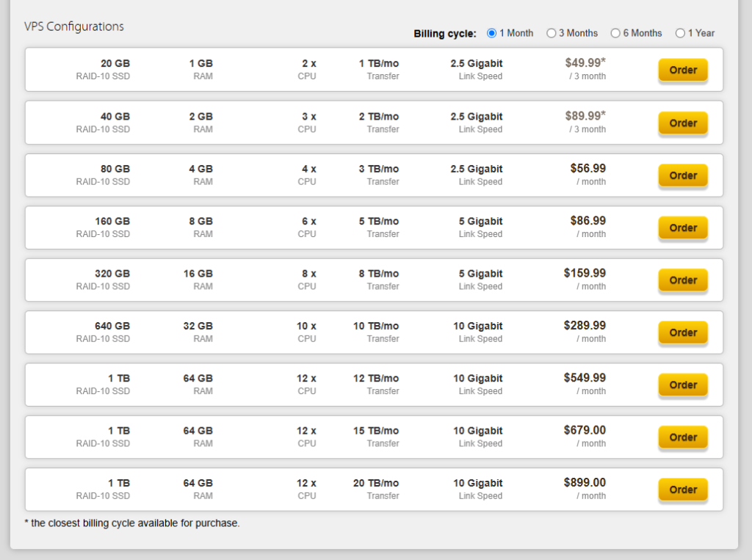Click the Billing cycle label
This screenshot has height=560, width=752.
tap(445, 34)
